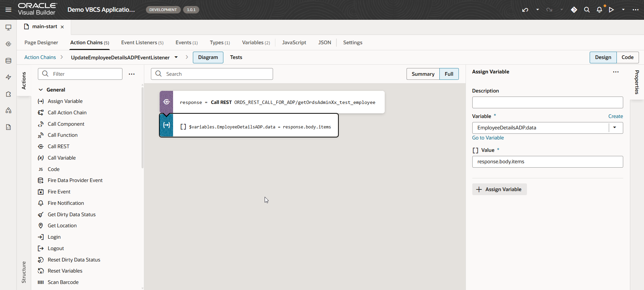Image resolution: width=644 pixels, height=290 pixels.
Task: Open the Variable combo box dropdown
Action: pos(615,128)
